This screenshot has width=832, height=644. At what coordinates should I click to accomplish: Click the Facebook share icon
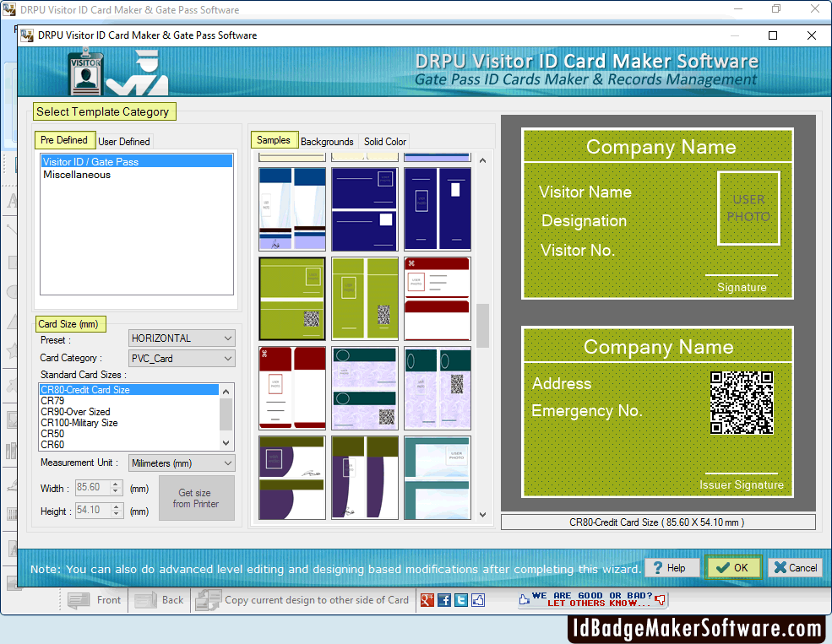point(444,600)
